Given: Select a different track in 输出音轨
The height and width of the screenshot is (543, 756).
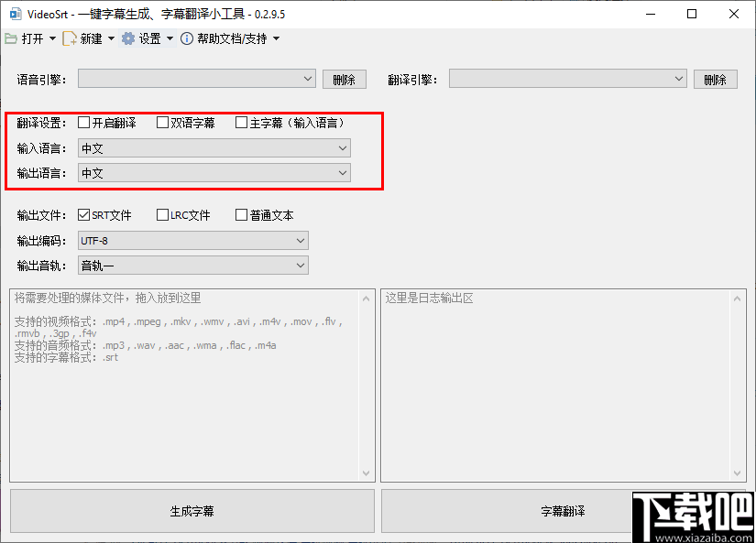Looking at the screenshot, I should click(x=302, y=265).
